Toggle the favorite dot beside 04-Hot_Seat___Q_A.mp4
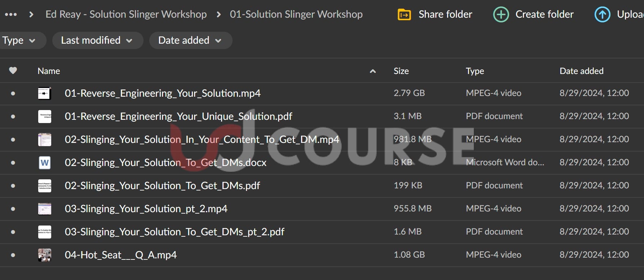Viewport: 644px width, 280px height. (x=13, y=255)
